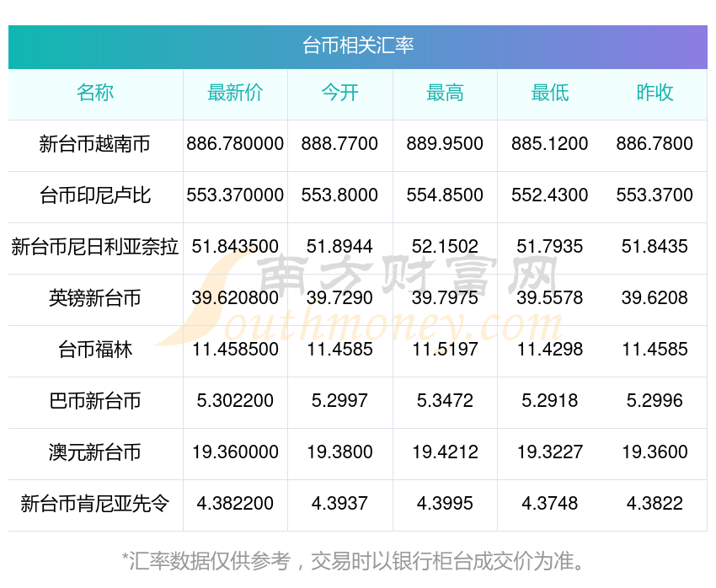Screen dimensions: 716x588
Task: Click opening value 51.8944
Action: click(339, 247)
